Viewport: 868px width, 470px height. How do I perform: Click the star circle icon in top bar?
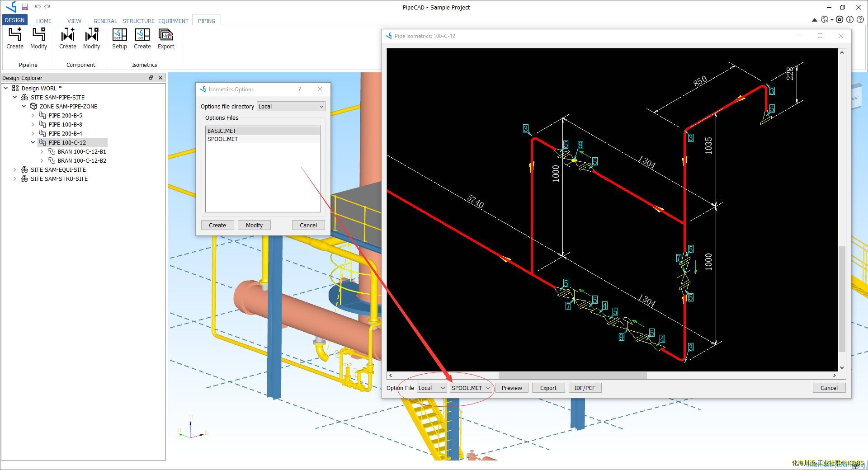[840, 19]
